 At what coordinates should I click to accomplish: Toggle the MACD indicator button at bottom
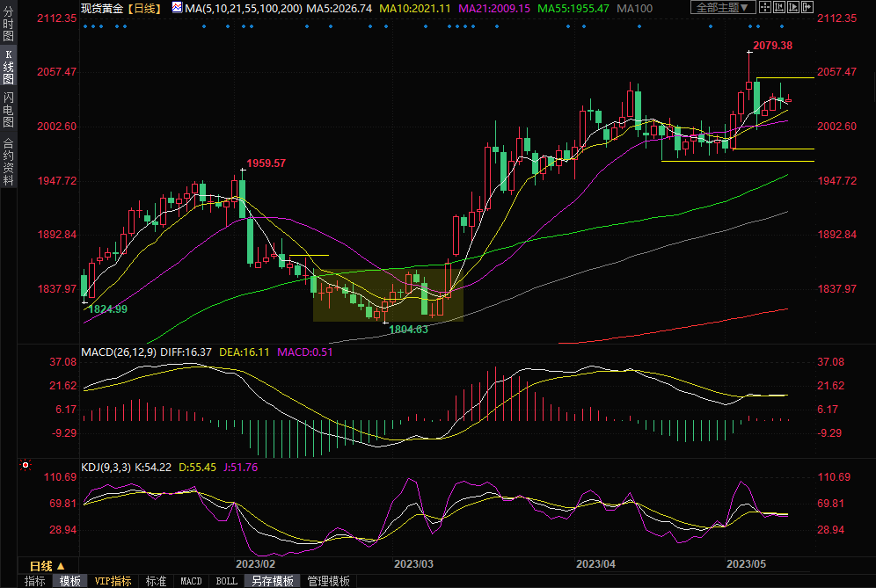[x=191, y=581]
